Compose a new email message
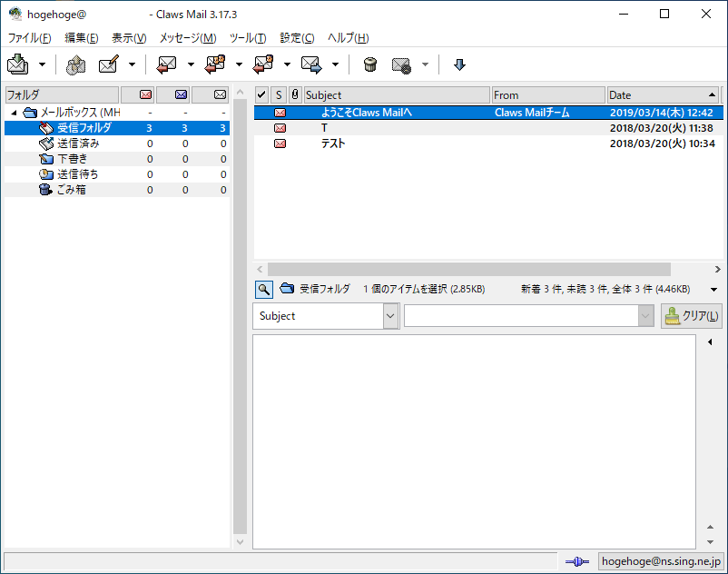This screenshot has width=728, height=574. pyautogui.click(x=109, y=64)
